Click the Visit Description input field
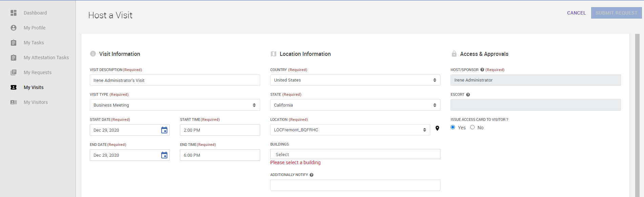Screen dimensions: 644x197 coord(175,80)
